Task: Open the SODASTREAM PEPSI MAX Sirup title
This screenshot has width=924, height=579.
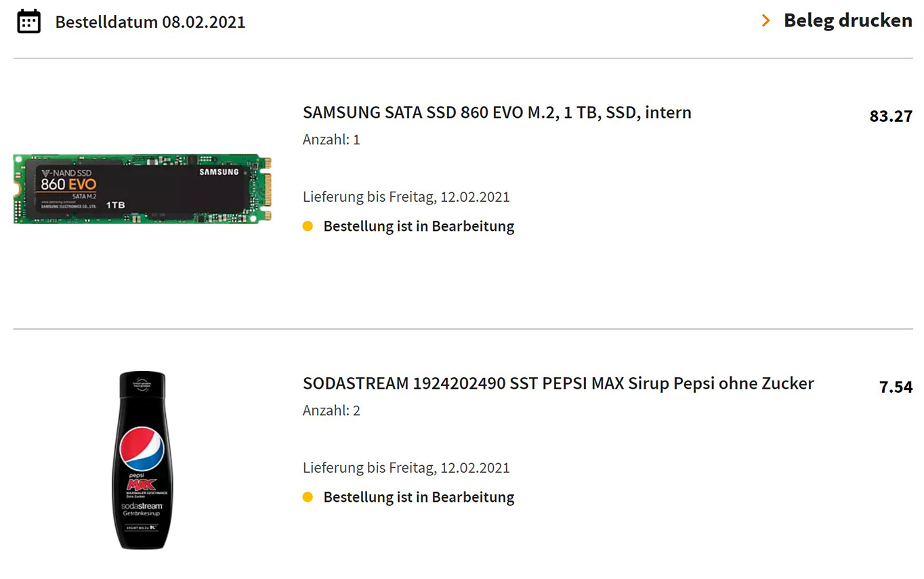Action: tap(558, 383)
